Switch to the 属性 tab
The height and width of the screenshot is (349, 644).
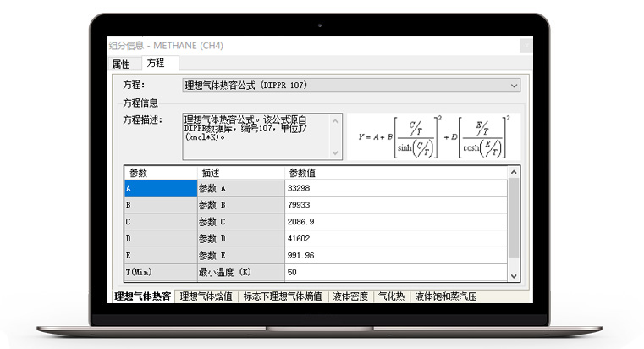click(121, 64)
